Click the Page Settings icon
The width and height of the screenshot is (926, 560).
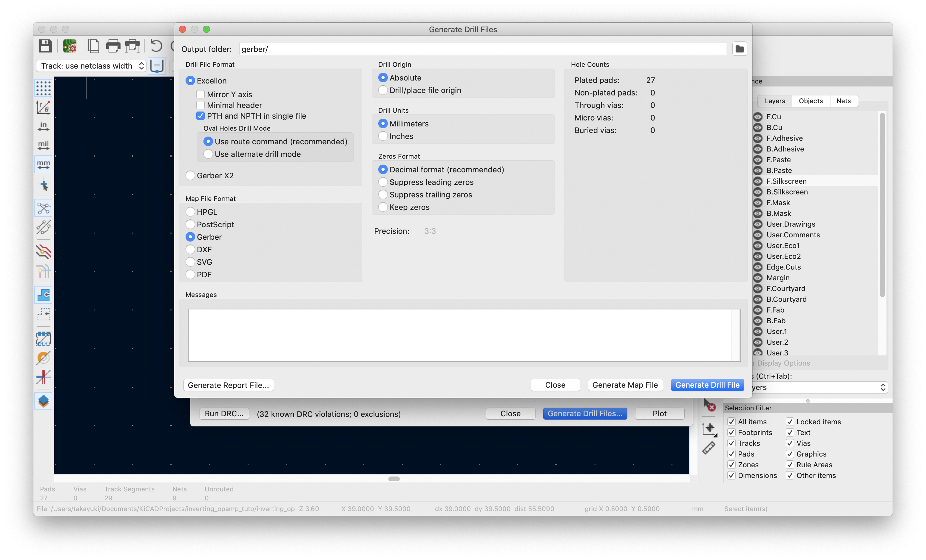coord(93,46)
